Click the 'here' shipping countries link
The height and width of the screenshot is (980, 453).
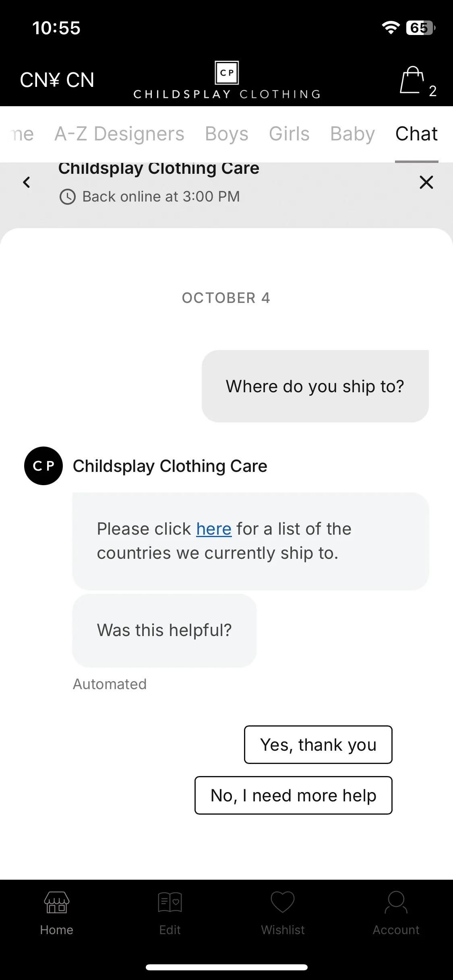coord(214,529)
